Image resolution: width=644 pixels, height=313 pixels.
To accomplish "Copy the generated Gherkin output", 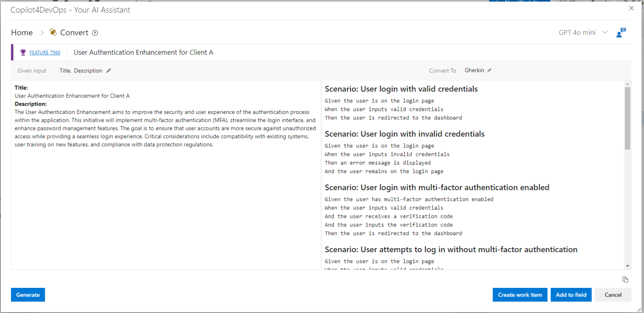I will [625, 279].
